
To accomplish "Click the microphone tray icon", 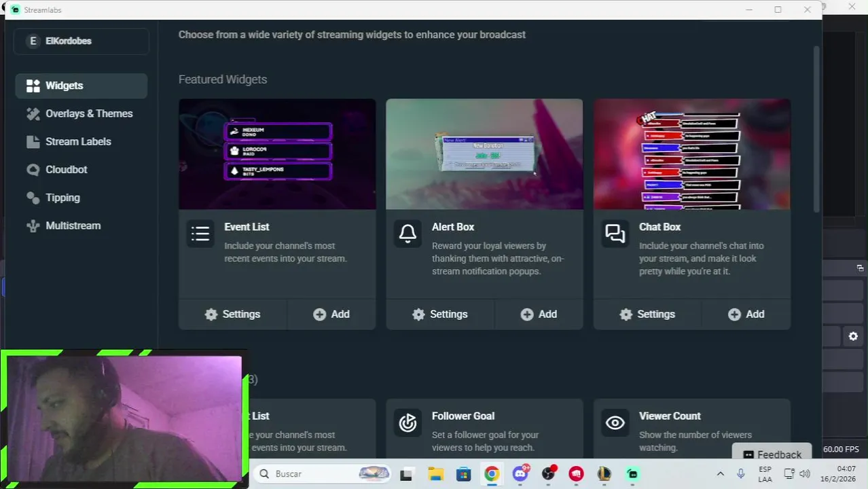I will click(741, 474).
